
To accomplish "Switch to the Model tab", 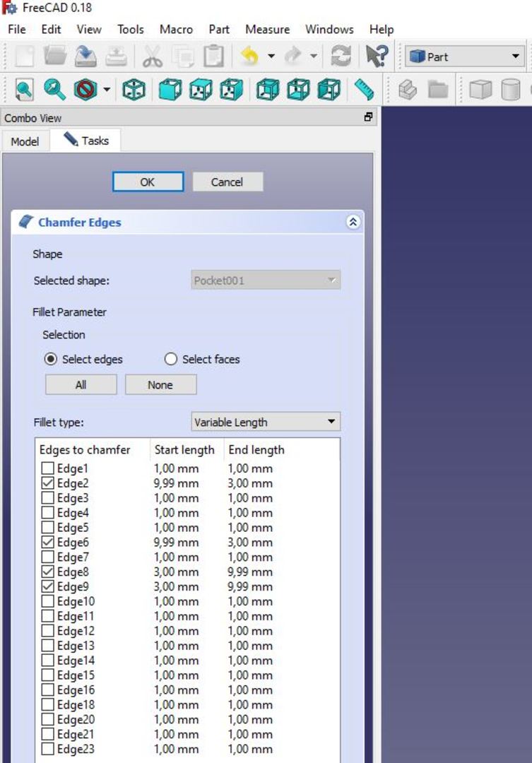I will (25, 141).
